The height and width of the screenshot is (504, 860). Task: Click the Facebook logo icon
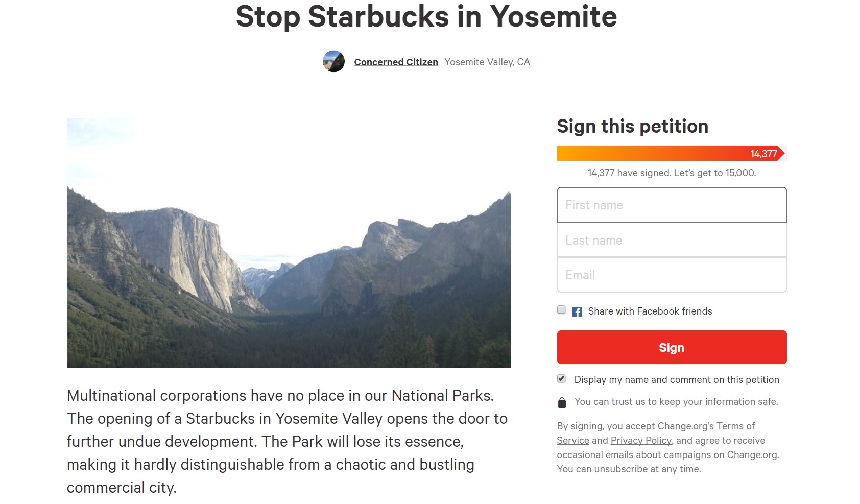577,311
